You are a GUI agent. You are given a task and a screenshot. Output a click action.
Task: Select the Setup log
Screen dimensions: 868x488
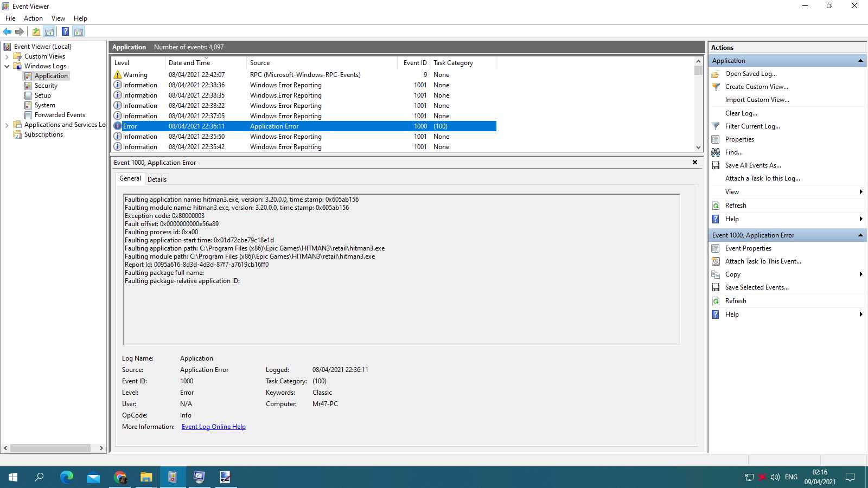[x=42, y=95]
